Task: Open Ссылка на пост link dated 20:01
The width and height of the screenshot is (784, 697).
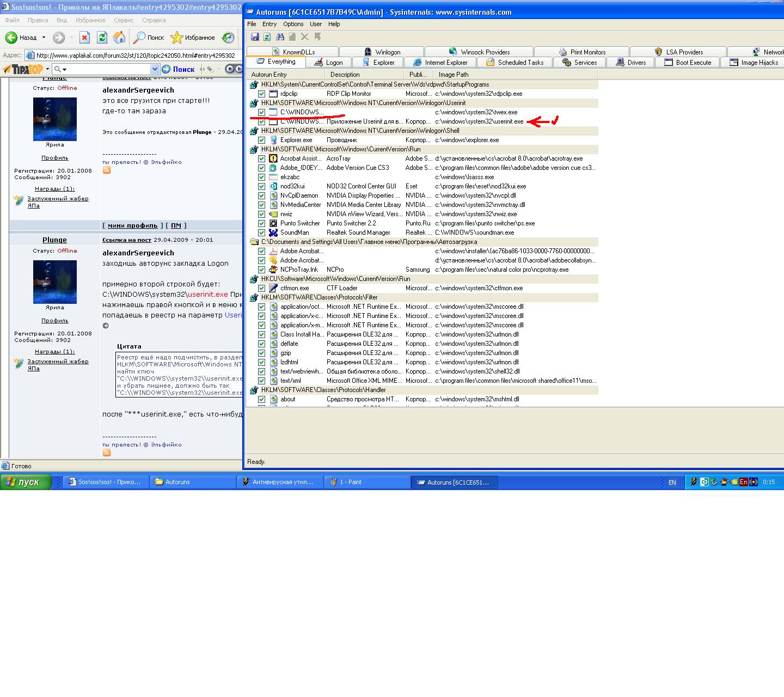Action: point(127,240)
